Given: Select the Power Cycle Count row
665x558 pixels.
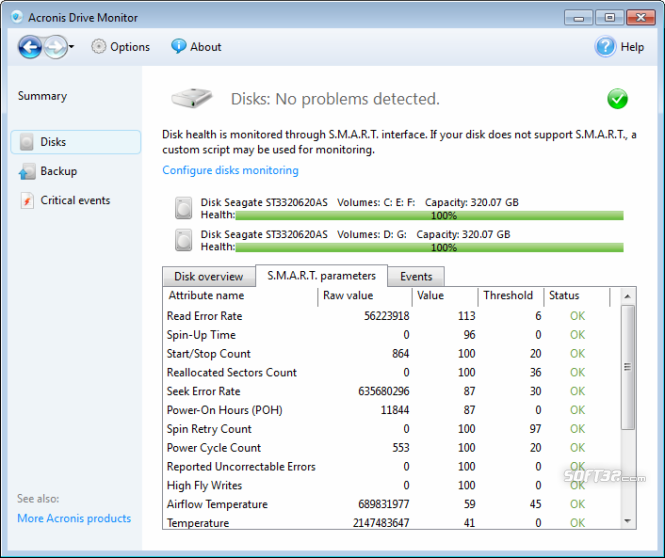Looking at the screenshot, I should [392, 448].
